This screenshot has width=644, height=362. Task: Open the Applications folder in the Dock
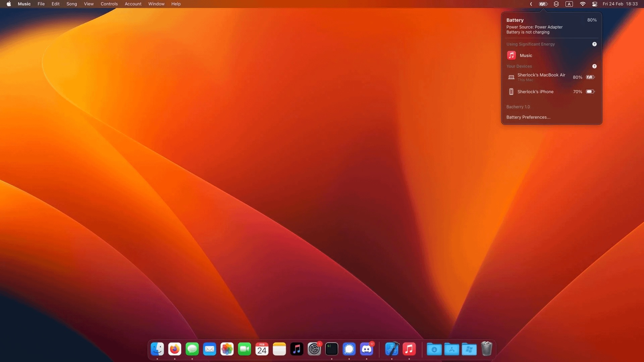click(451, 349)
